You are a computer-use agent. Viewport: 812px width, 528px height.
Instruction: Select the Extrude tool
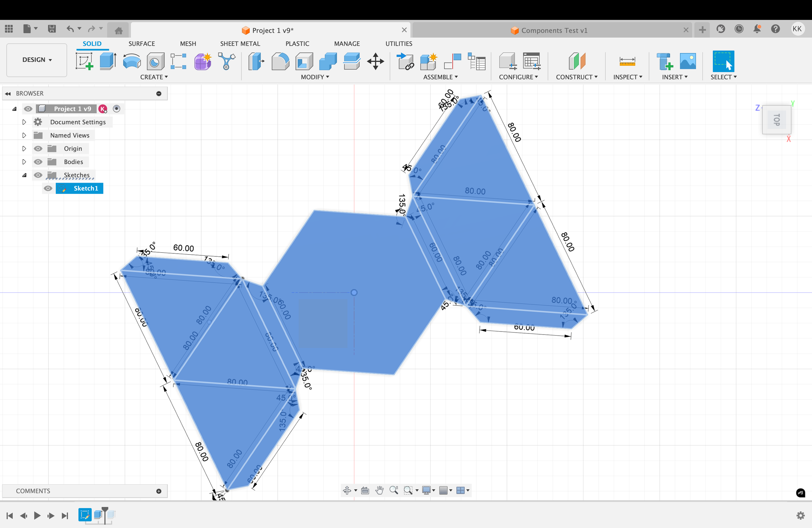[x=108, y=62]
